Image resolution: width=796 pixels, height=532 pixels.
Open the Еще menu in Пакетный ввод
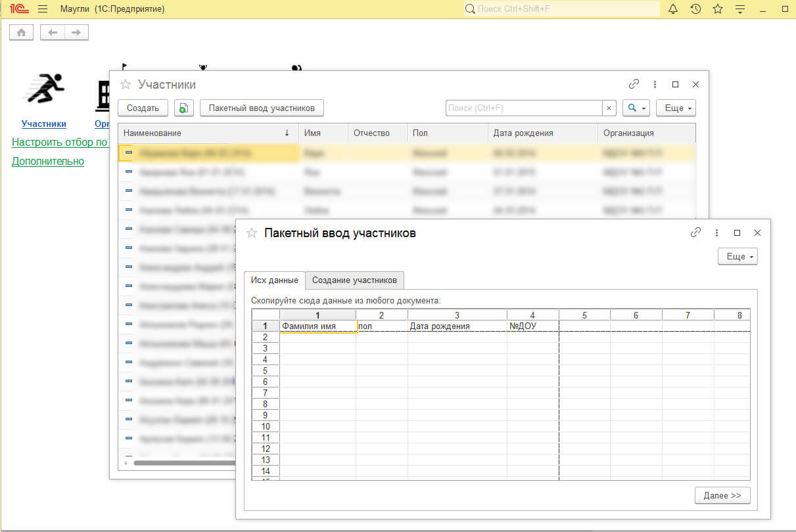tap(737, 257)
